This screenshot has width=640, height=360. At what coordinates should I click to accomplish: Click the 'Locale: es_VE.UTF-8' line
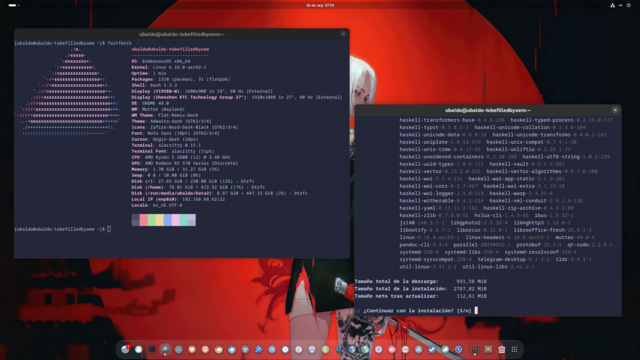pyautogui.click(x=157, y=205)
